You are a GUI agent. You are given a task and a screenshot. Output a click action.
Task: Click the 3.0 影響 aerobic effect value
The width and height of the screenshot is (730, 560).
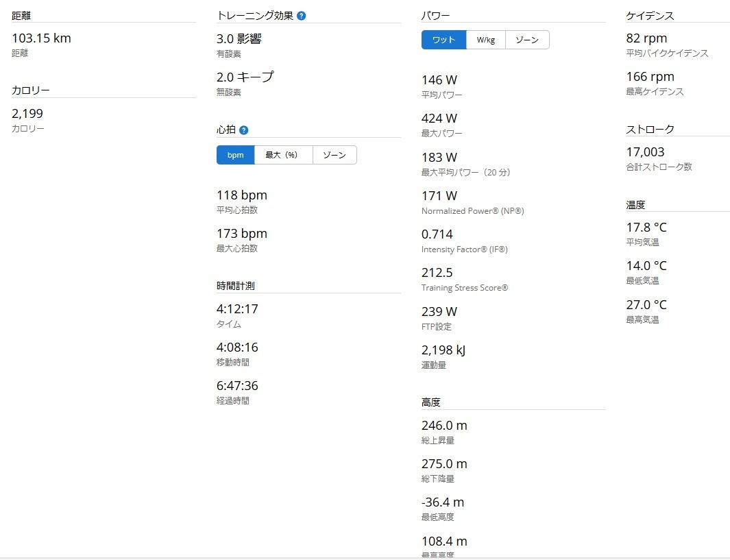[239, 38]
